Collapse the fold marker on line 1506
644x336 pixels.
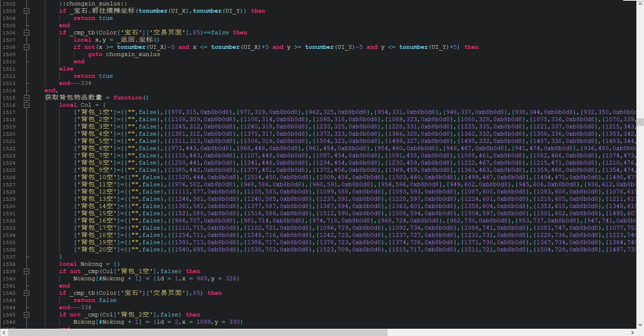(26, 33)
